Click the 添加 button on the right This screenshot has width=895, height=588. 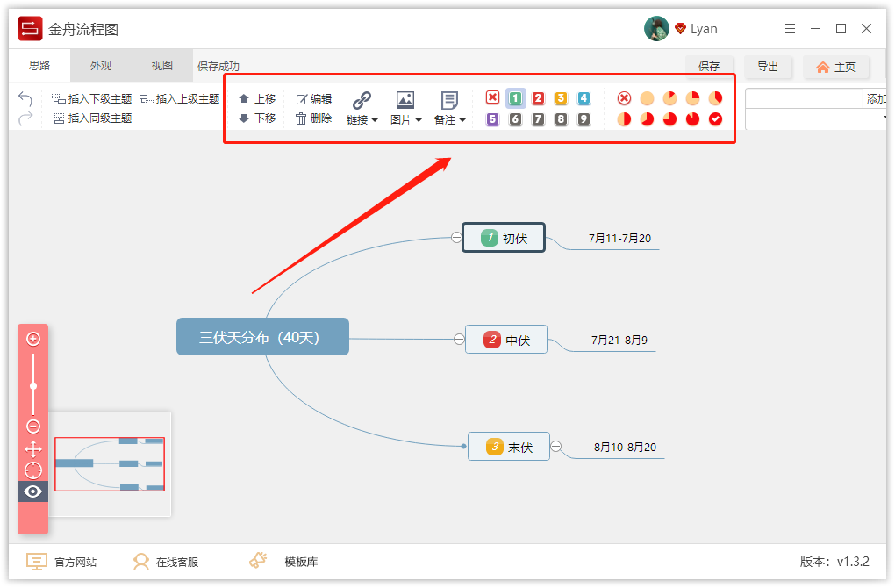click(x=875, y=99)
